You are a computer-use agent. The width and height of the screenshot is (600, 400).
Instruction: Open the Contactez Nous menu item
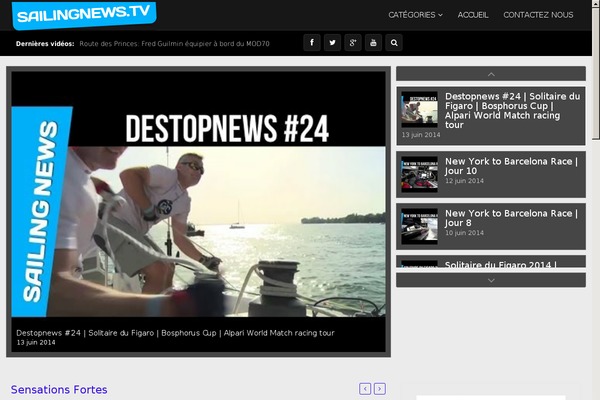538,15
